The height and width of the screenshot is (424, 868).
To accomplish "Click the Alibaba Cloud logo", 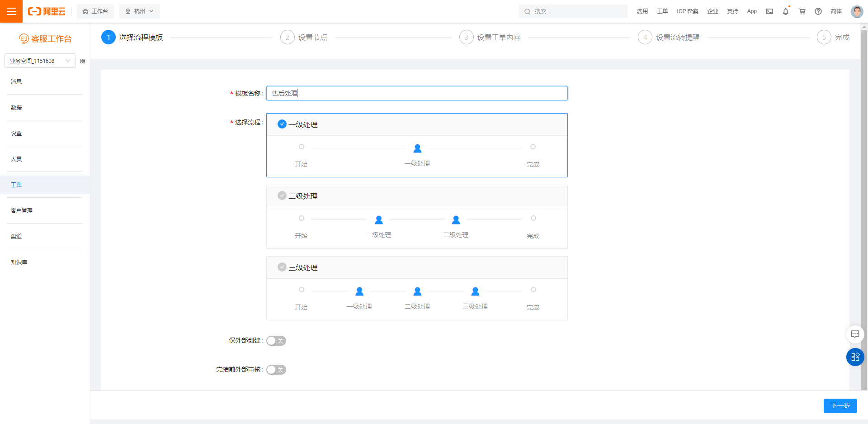I will [x=47, y=11].
